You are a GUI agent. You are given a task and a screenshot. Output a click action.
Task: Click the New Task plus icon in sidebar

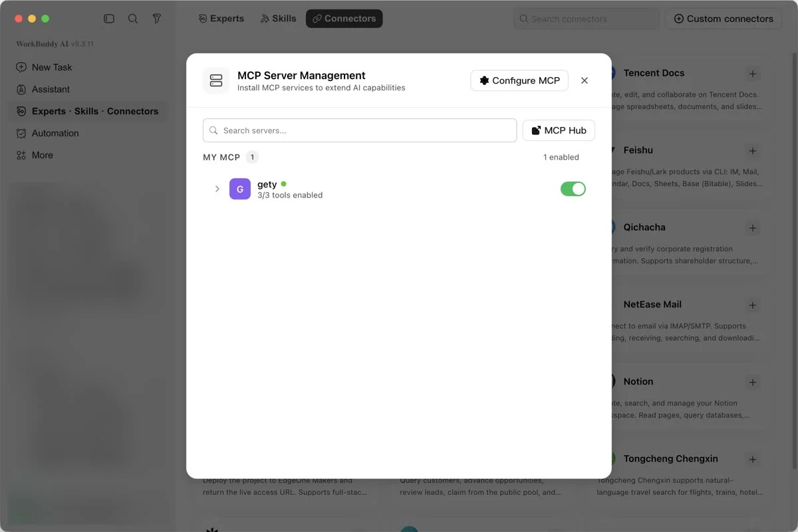point(21,67)
